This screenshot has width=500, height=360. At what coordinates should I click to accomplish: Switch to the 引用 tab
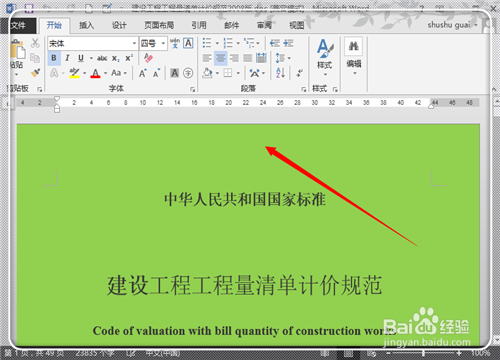coord(199,25)
